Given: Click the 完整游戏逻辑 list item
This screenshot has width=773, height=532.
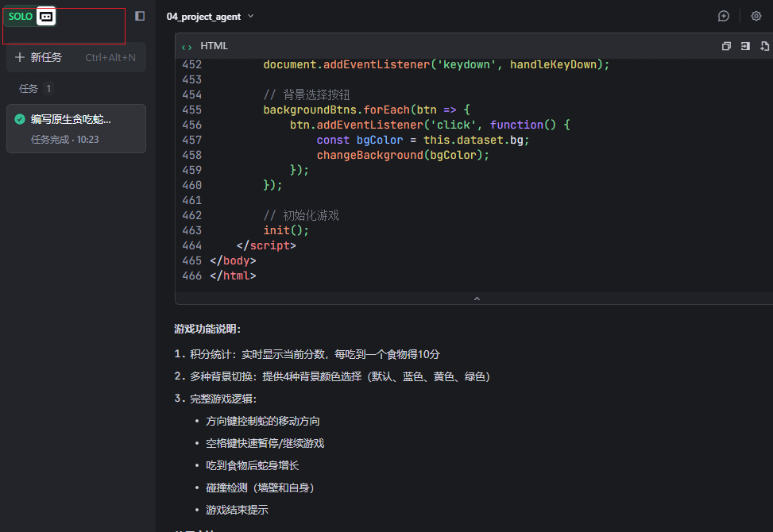Looking at the screenshot, I should pos(215,399).
